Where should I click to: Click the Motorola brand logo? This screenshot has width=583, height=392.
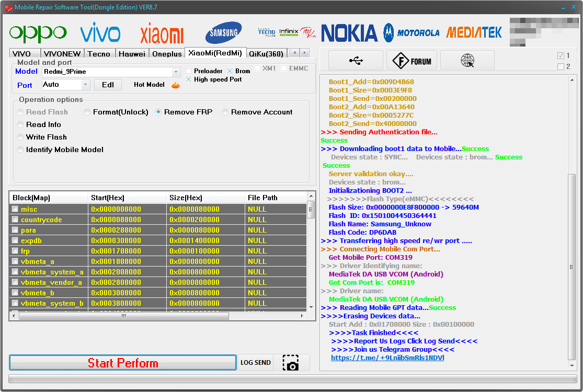point(411,33)
